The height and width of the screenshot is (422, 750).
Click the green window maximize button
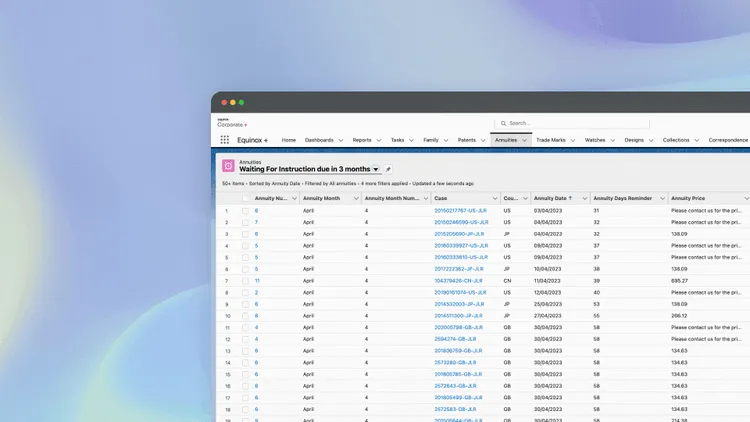(x=242, y=102)
